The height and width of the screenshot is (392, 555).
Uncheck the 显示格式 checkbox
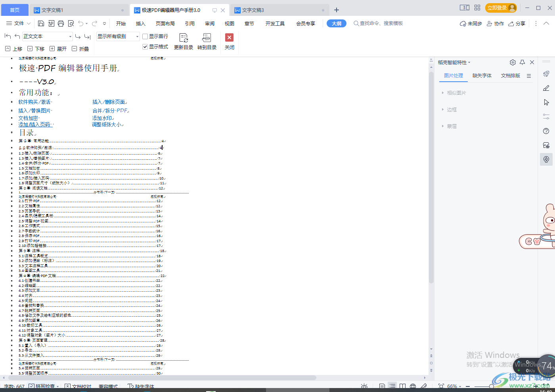click(145, 47)
